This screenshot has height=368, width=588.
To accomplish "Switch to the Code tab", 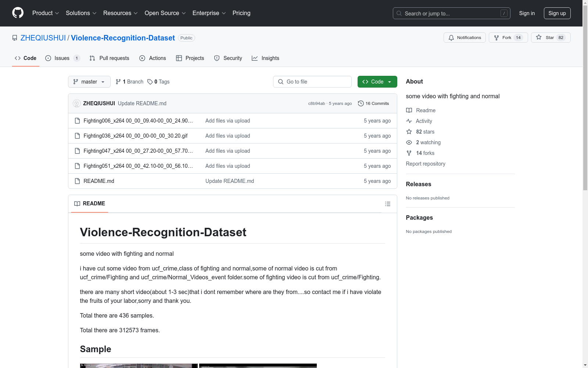I will (x=26, y=58).
